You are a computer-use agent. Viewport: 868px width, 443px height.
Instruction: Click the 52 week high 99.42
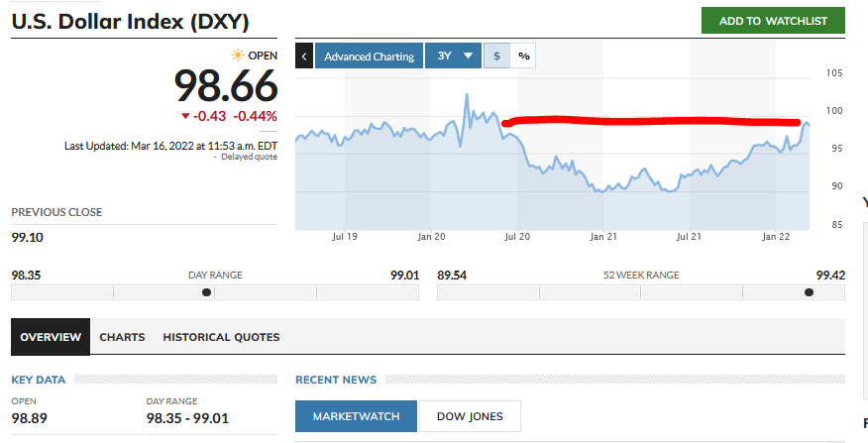(830, 276)
